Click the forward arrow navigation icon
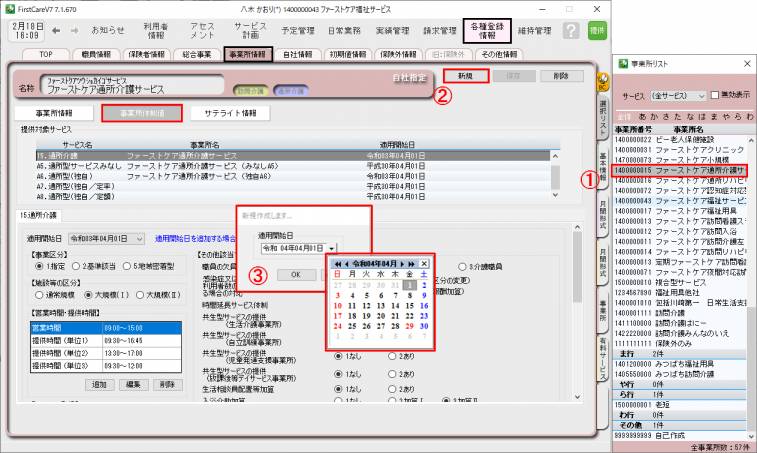Viewport: 757px width, 453px height. [x=74, y=31]
